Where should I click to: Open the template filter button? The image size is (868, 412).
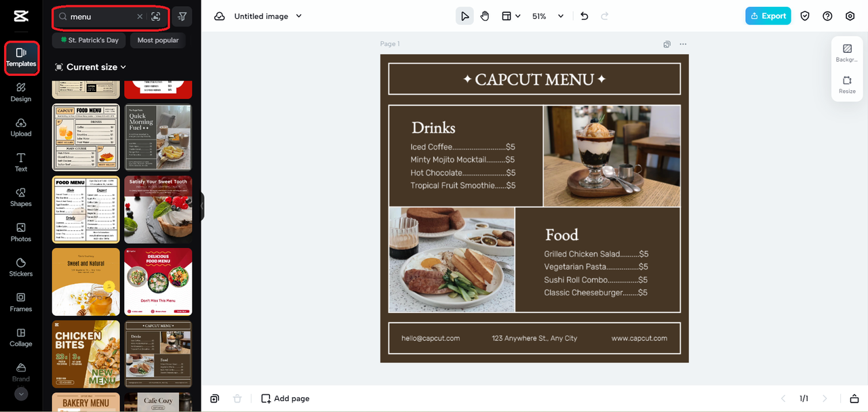(182, 16)
